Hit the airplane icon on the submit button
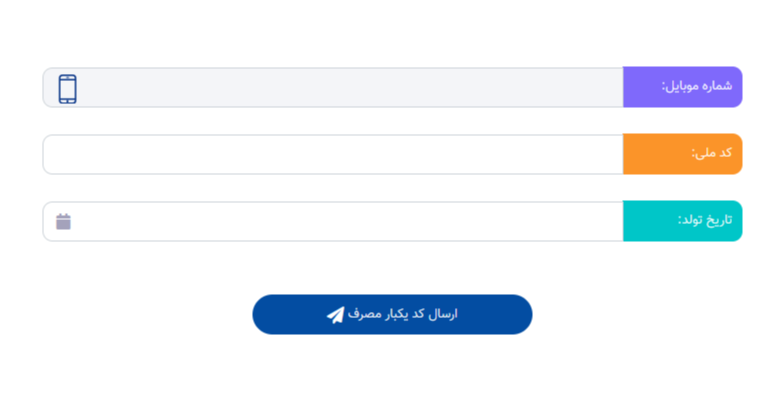 tap(335, 315)
